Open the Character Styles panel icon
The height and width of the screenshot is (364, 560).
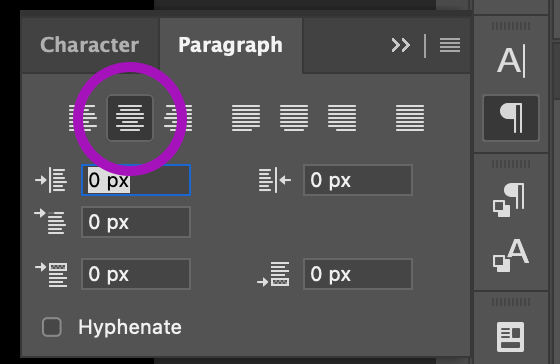510,255
